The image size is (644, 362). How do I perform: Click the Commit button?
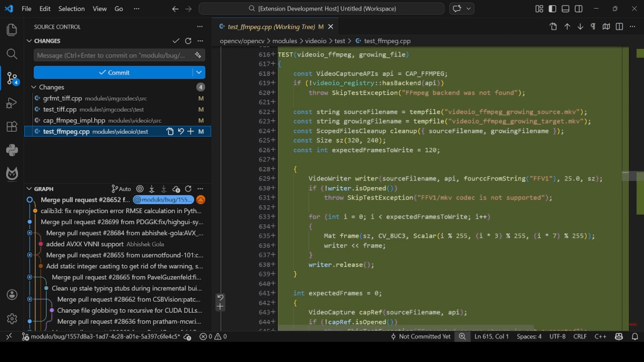113,72
